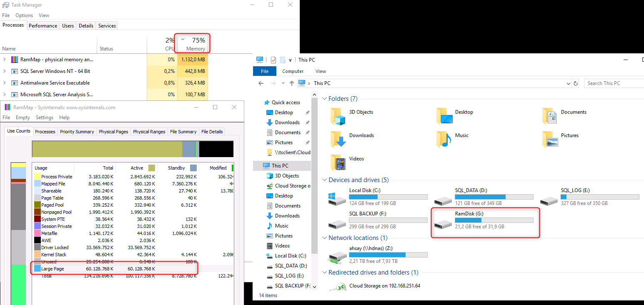Viewport: 644px width, 305px height.
Task: Select the 3D Objects folder icon
Action: [x=338, y=116]
